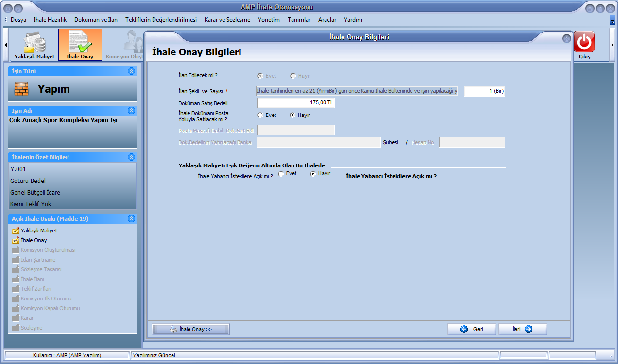Screen dimensions: 618x364
Task: Choose Evet for yabancı isteklilere açık
Action: click(281, 174)
